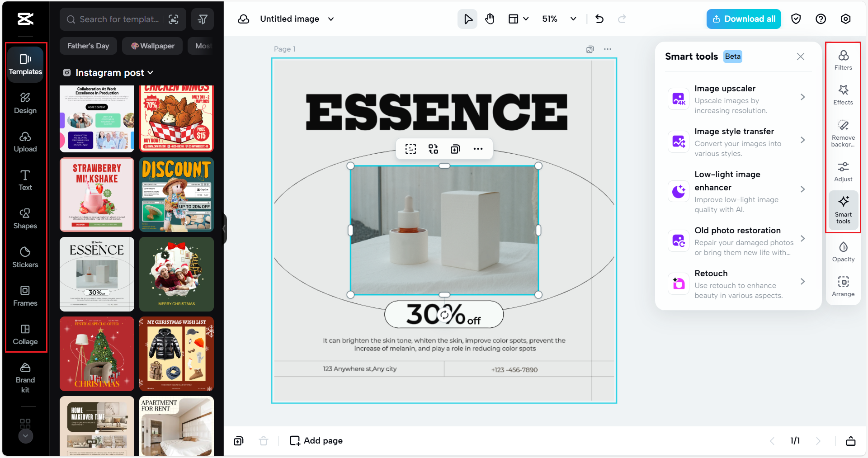Open Page 1 more options menu

pos(608,49)
